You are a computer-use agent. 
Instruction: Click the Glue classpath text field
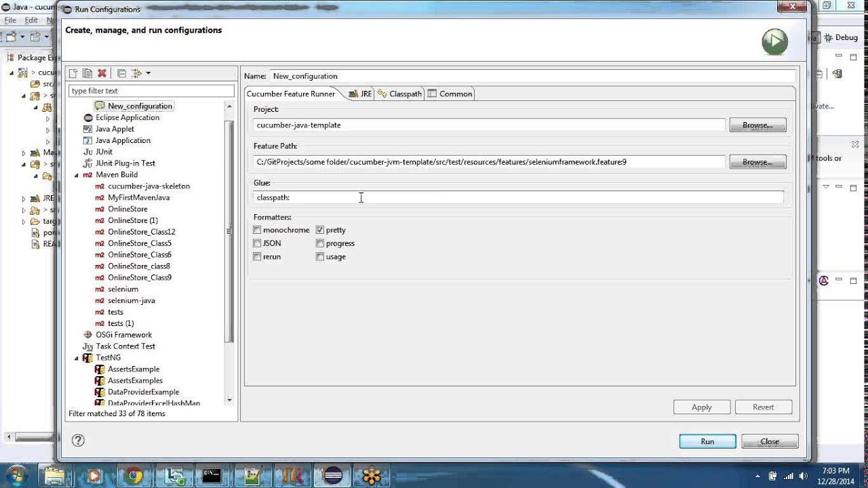coord(519,197)
